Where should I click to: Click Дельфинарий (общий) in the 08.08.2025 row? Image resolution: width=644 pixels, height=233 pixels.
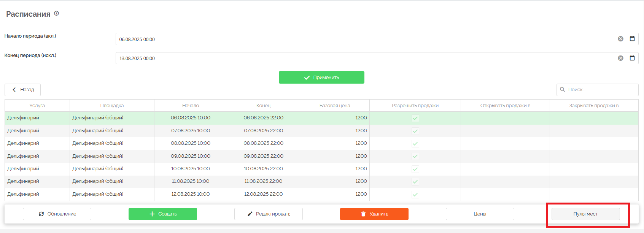[x=98, y=143]
